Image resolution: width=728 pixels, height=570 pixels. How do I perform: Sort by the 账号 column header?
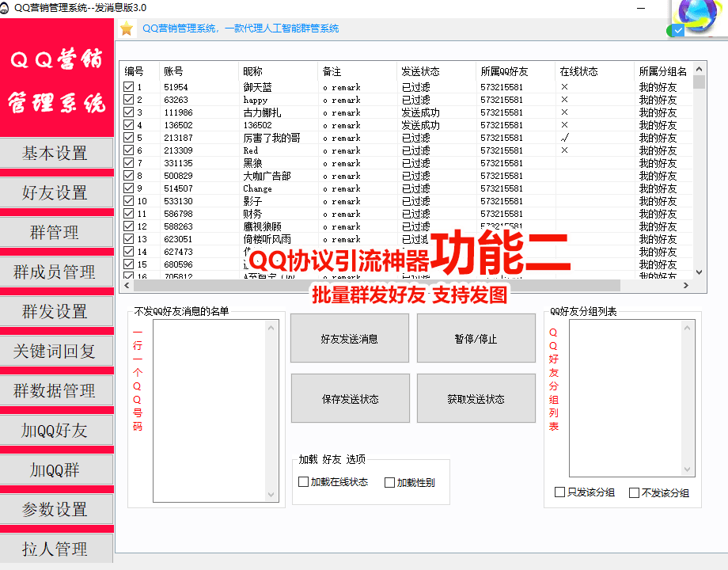click(x=199, y=71)
